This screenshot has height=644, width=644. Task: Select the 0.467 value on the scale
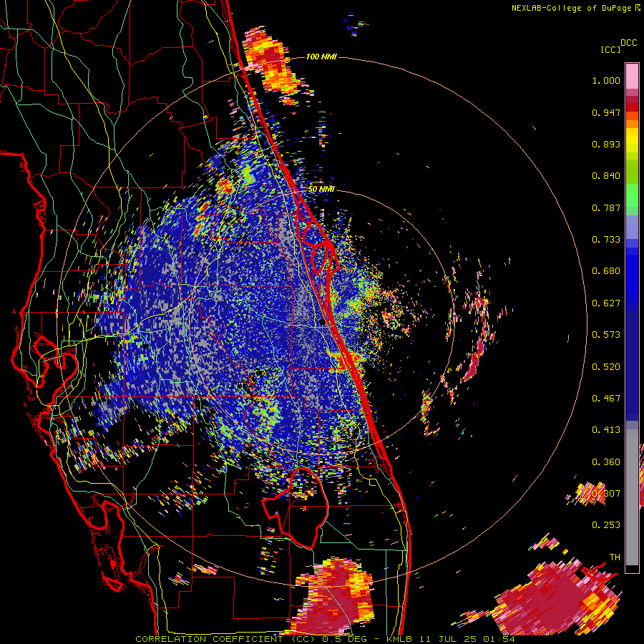[x=606, y=399]
